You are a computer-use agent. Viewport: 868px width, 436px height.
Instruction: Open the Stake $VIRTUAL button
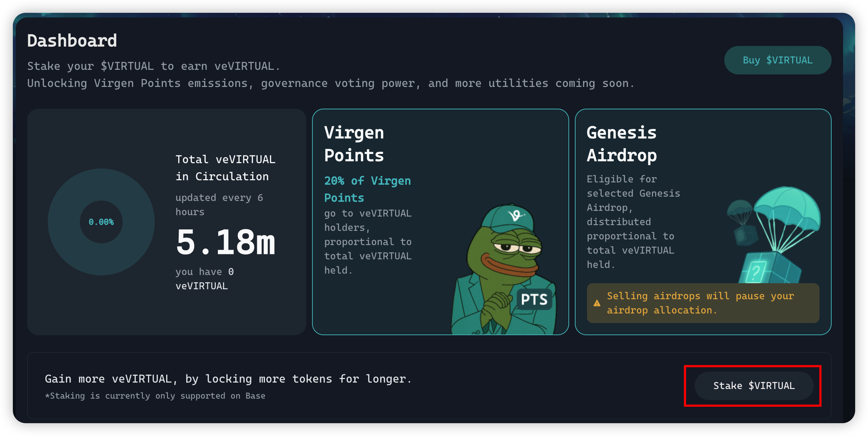tap(754, 386)
